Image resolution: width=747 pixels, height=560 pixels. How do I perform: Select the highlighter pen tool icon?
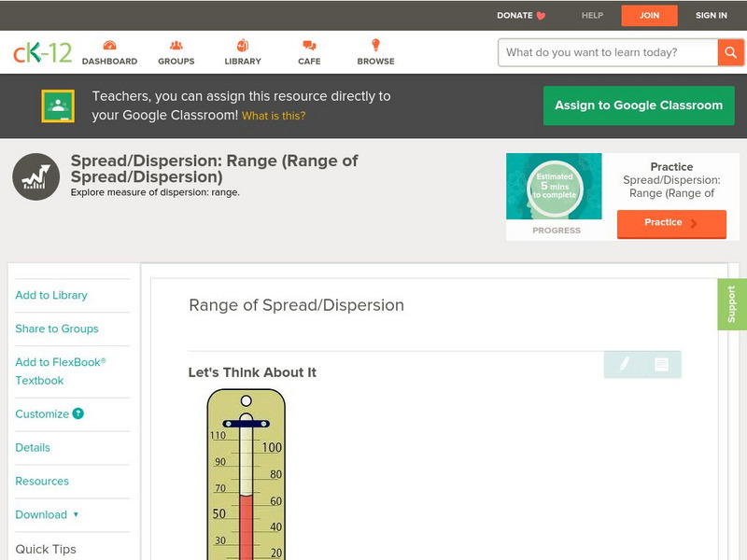(x=625, y=364)
